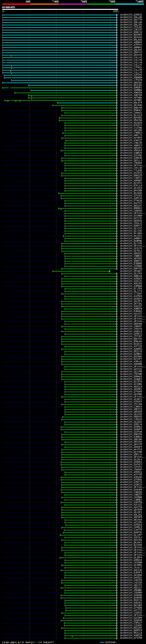This screenshot has width=146, height=644.
Task: Select the UniRef100_Q9MBB4 label
Action: pos(131,90)
